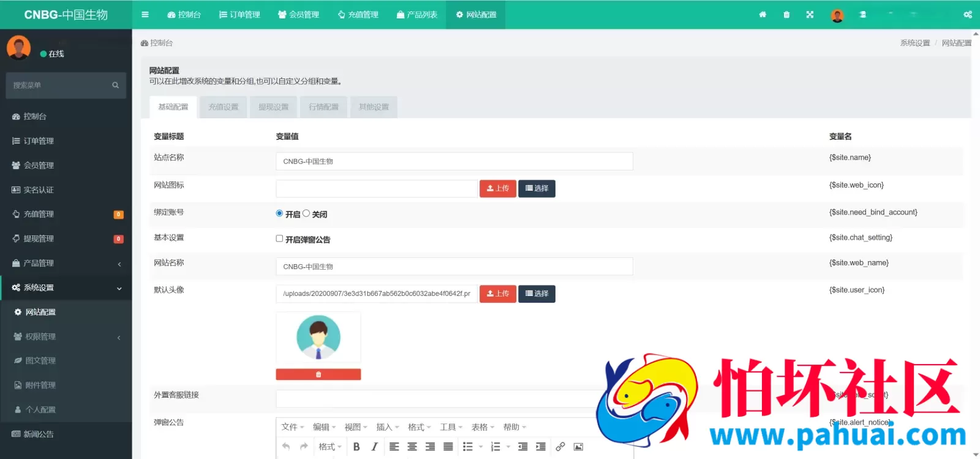Switch to the 行情配置 tab
Image resolution: width=980 pixels, height=459 pixels.
(323, 107)
